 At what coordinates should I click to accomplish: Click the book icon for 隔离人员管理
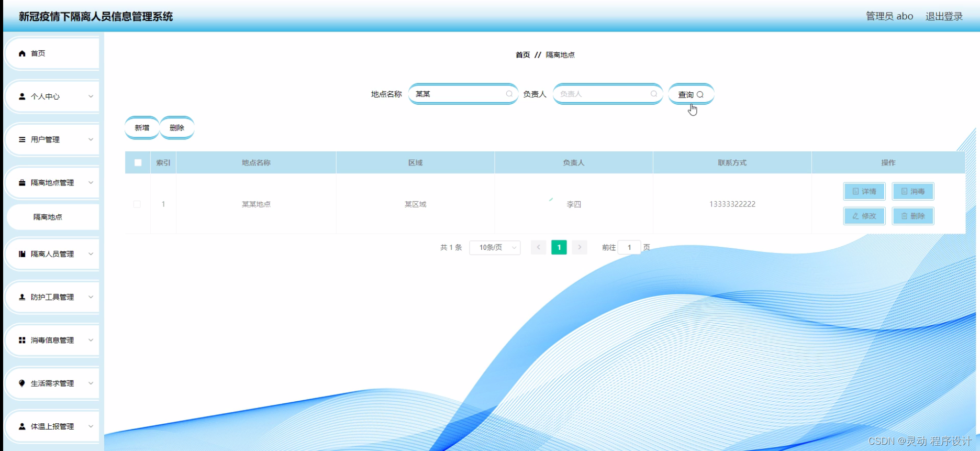(x=22, y=254)
